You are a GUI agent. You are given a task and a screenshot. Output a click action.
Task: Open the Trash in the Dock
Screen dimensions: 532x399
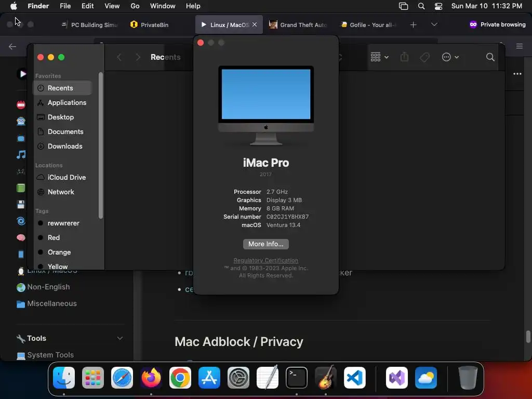[468, 378]
